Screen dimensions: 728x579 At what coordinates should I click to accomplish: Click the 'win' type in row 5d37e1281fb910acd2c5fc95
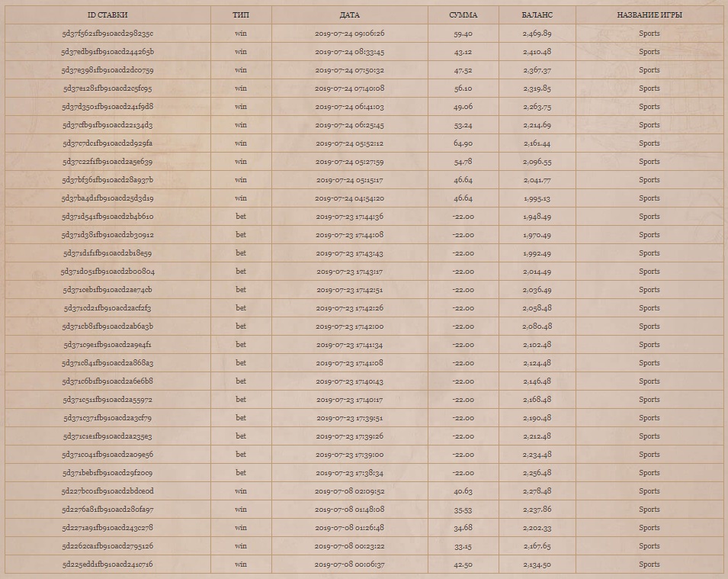coord(240,88)
